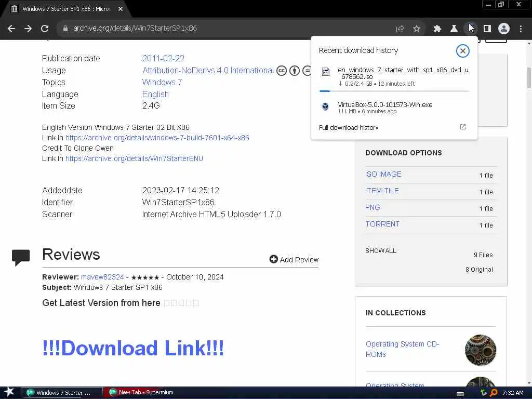Select the Windows 7 Starter SP1 x86 tab
Screen dimensions: 532x399
pos(66,9)
